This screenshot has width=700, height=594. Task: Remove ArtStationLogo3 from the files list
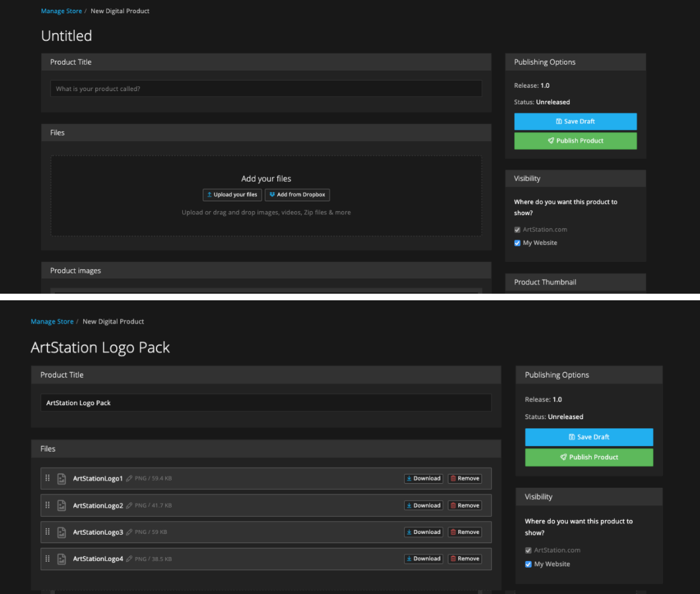tap(465, 532)
